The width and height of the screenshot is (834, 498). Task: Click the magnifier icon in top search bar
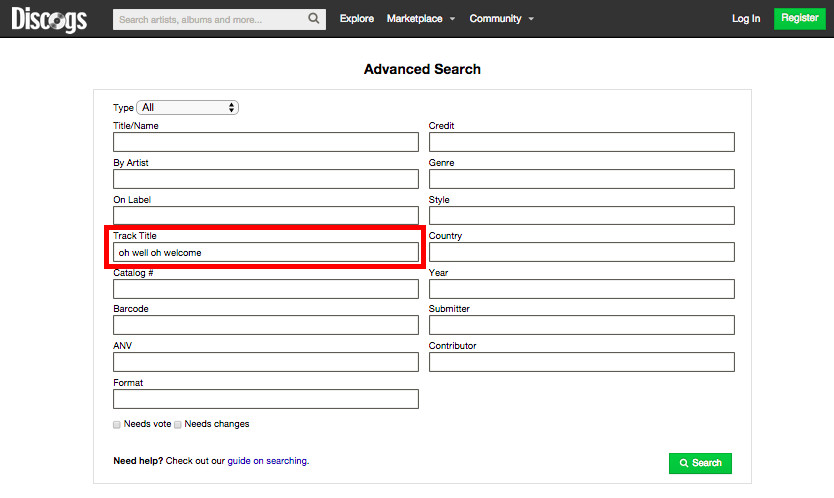tap(314, 19)
